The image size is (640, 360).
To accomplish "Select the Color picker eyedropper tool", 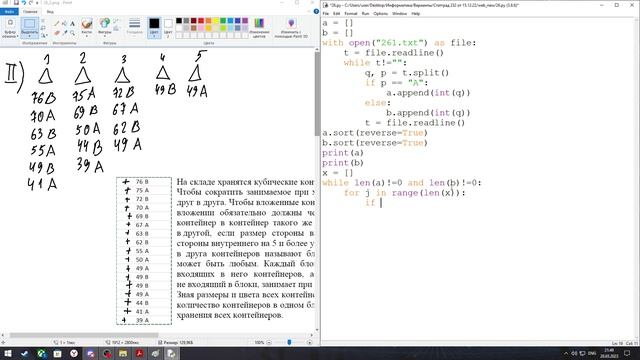I will coord(64,32).
